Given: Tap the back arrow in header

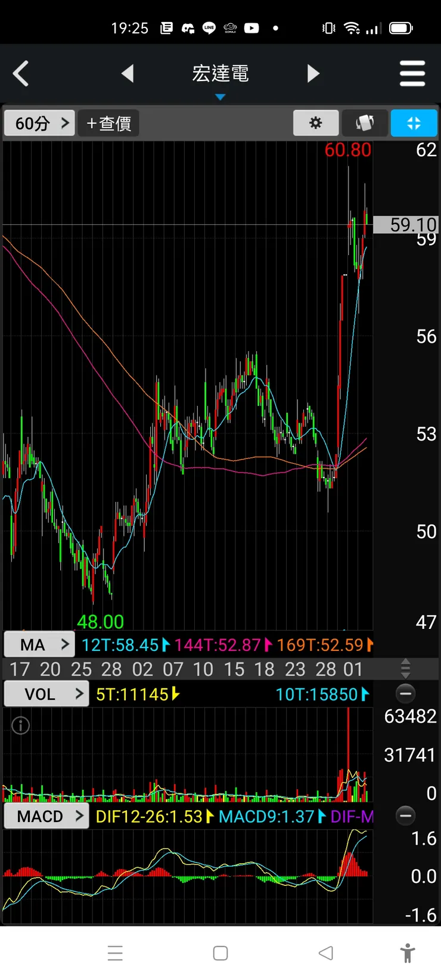Looking at the screenshot, I should click(x=21, y=74).
